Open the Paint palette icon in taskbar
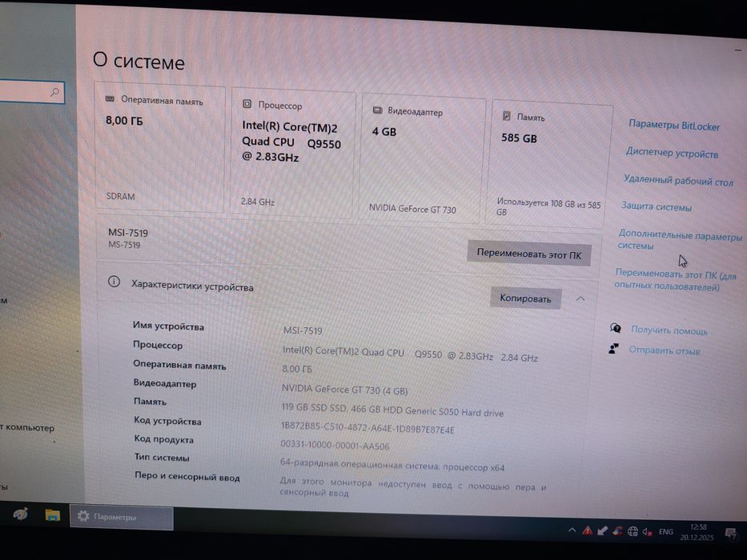The height and width of the screenshot is (560, 747). (x=20, y=514)
